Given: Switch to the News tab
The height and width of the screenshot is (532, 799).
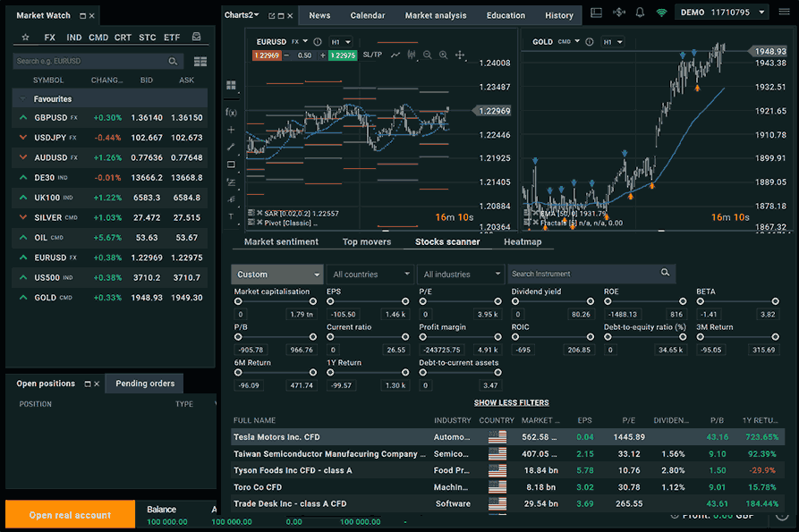Looking at the screenshot, I should (x=319, y=15).
